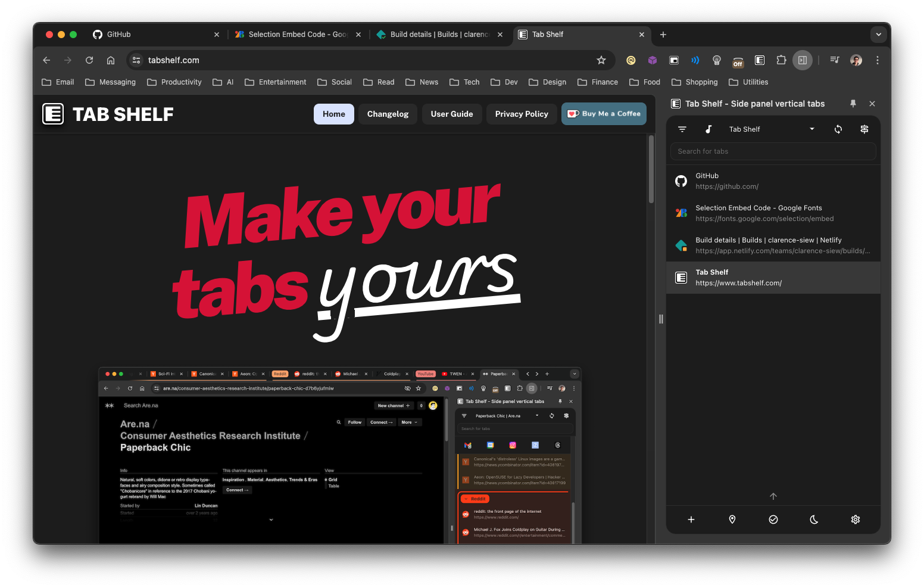Navigate back in browser history
The image size is (924, 588).
point(46,60)
